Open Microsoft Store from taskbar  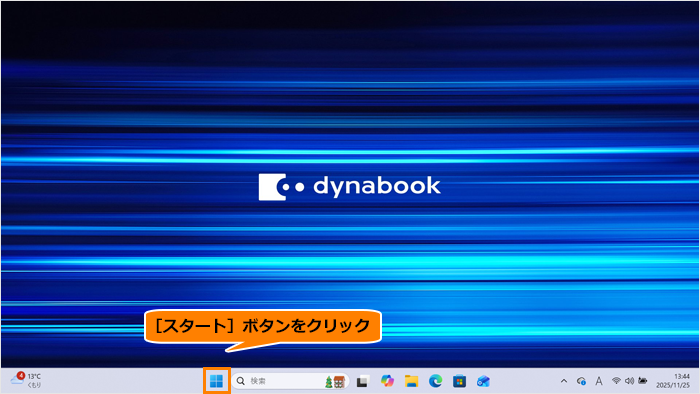(459, 382)
